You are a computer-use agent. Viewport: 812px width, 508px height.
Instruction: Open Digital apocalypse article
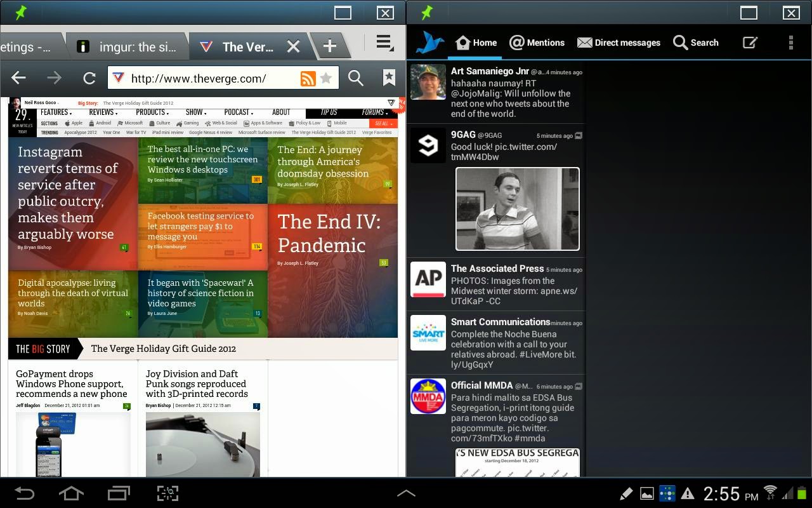pos(73,304)
